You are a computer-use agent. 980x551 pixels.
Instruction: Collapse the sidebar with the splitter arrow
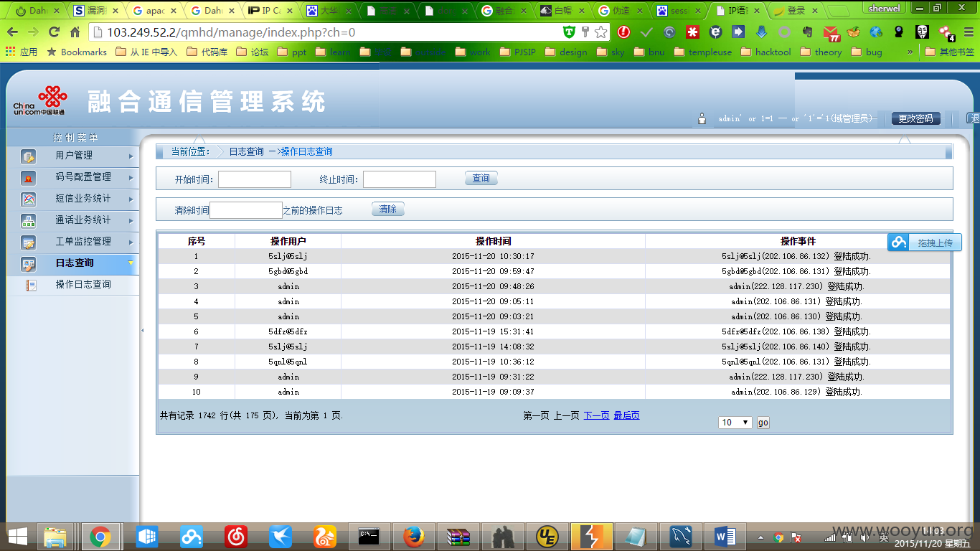(x=142, y=330)
